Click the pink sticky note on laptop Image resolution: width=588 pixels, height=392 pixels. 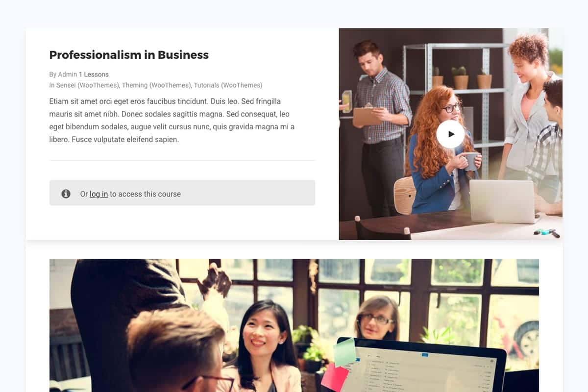pos(334,377)
